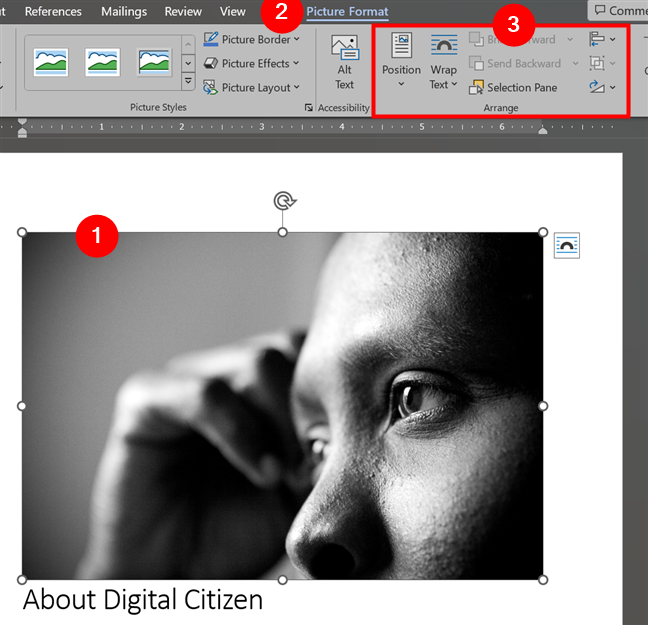Switch to the Review tab
This screenshot has width=648, height=625.
click(183, 11)
